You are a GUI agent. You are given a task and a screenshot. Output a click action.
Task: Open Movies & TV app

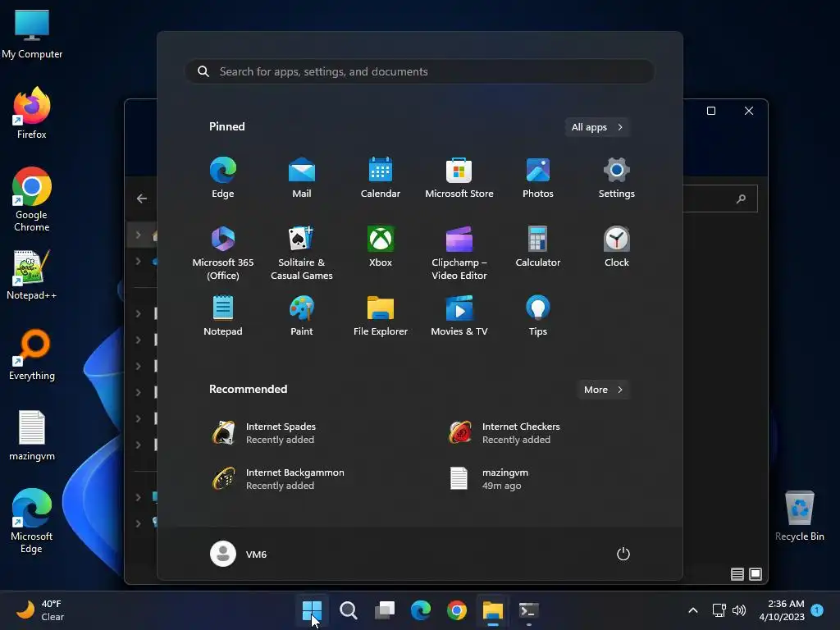(459, 316)
